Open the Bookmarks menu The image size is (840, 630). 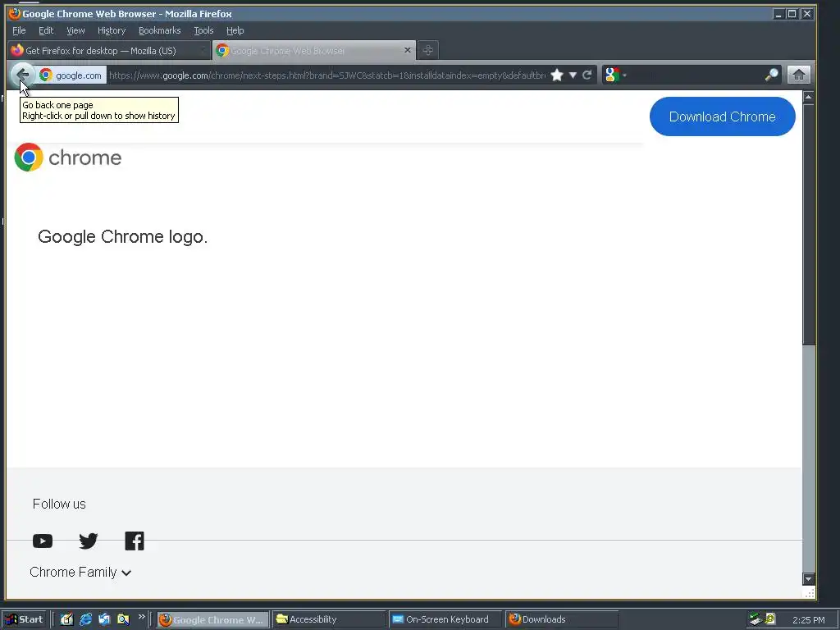[160, 30]
